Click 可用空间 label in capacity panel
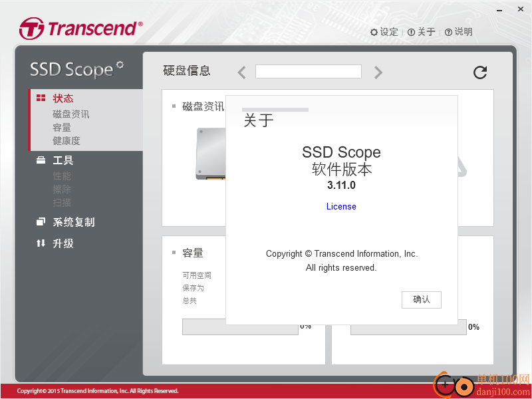 (197, 275)
